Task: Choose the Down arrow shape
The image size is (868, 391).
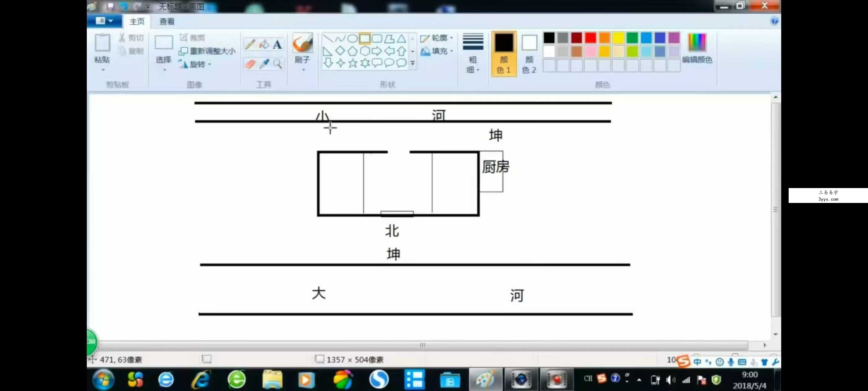Action: pos(328,63)
